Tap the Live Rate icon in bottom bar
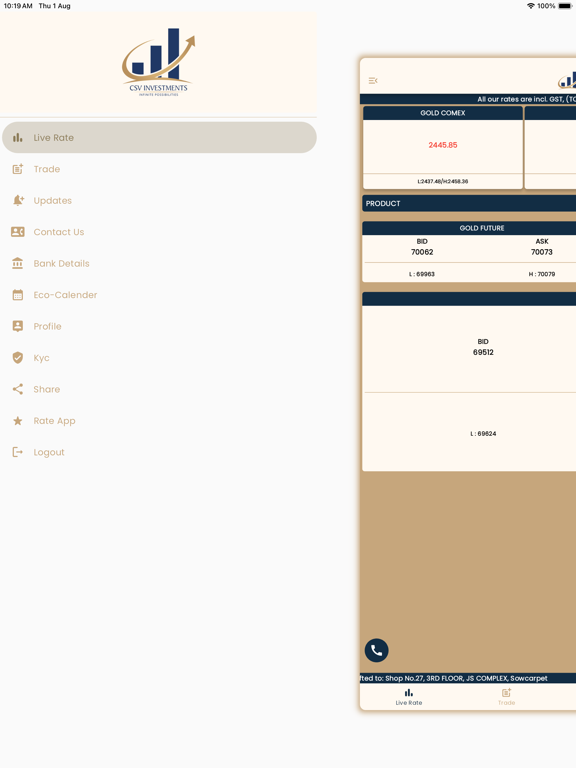This screenshot has width=576, height=768. (x=408, y=692)
